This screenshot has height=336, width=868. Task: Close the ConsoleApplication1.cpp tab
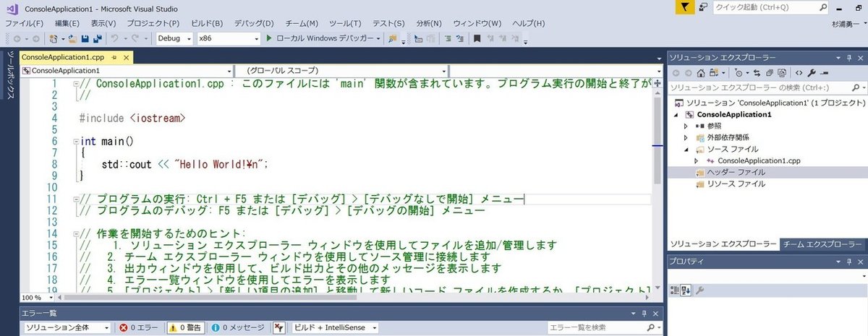pyautogui.click(x=126, y=57)
